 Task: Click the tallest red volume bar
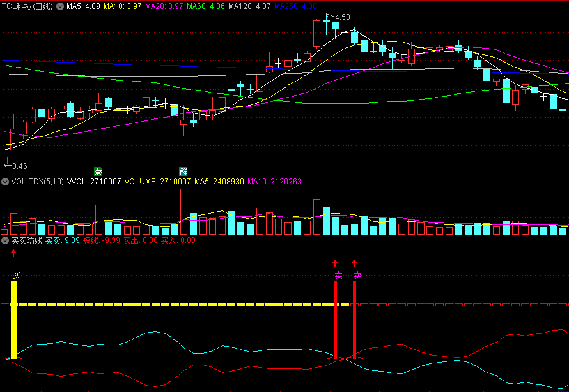[183, 212]
